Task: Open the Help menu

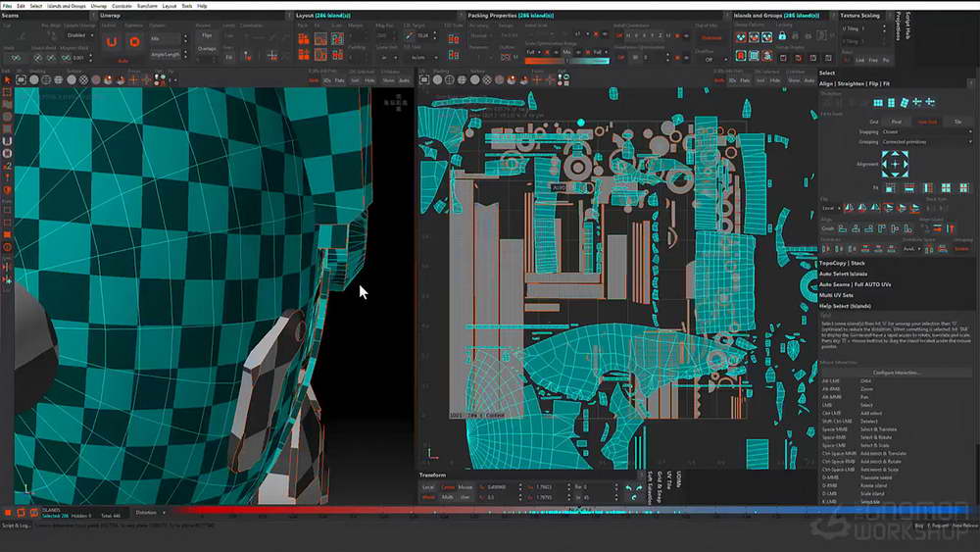Action: pyautogui.click(x=202, y=6)
